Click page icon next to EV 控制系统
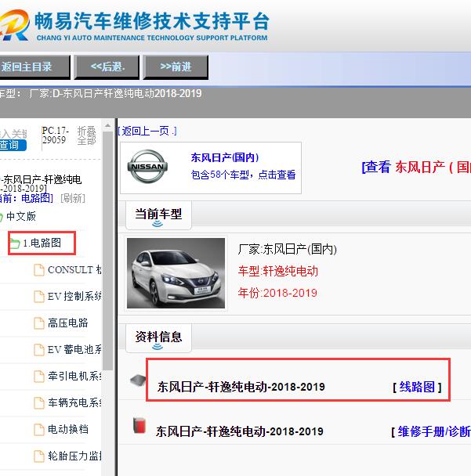471x476 pixels. 39,296
